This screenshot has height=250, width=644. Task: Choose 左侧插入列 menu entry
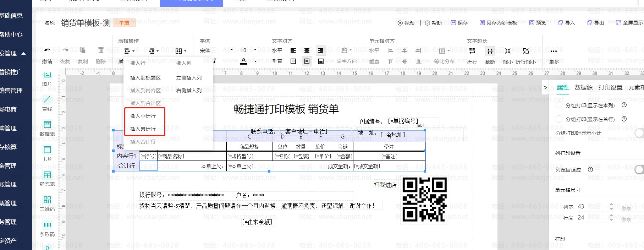(x=189, y=78)
